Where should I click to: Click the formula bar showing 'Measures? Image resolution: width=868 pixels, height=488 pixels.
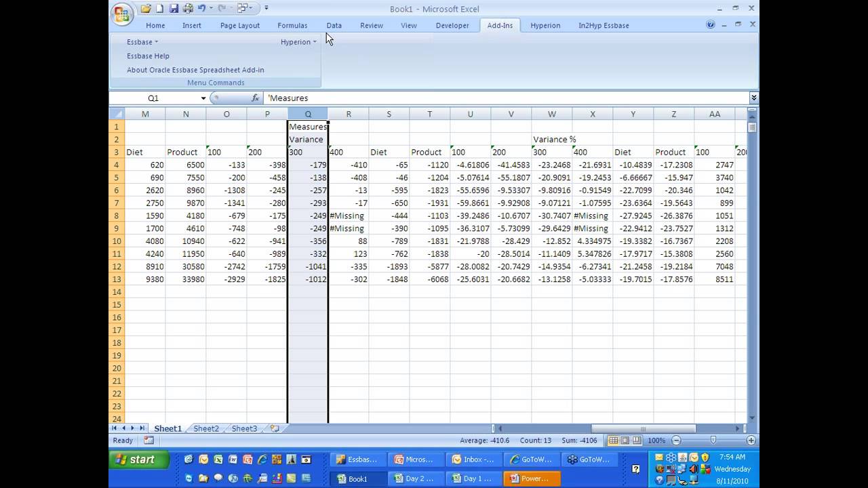(x=506, y=98)
